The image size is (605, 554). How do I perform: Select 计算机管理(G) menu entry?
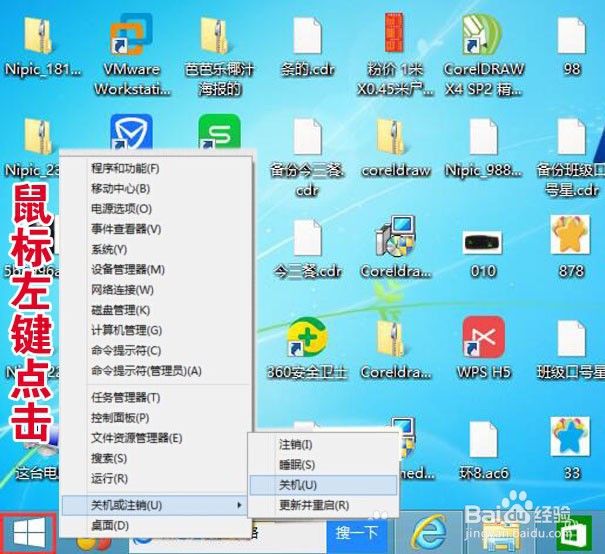157,330
